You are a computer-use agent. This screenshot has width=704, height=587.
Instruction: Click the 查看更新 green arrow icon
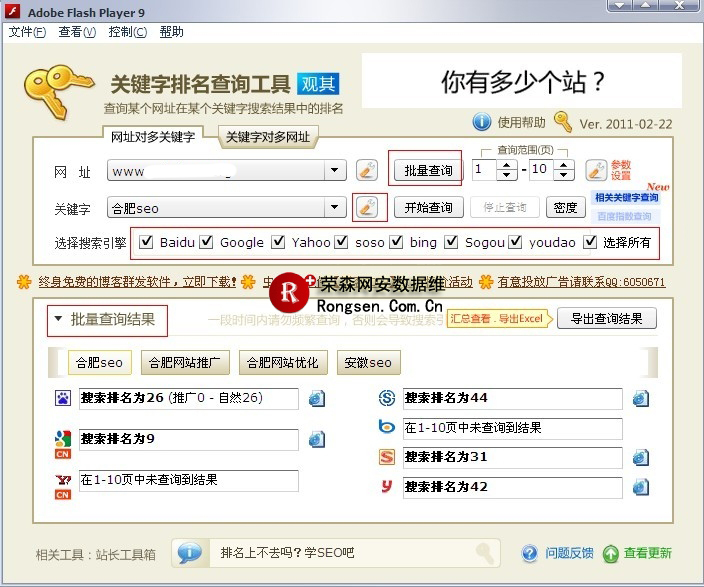click(x=610, y=553)
